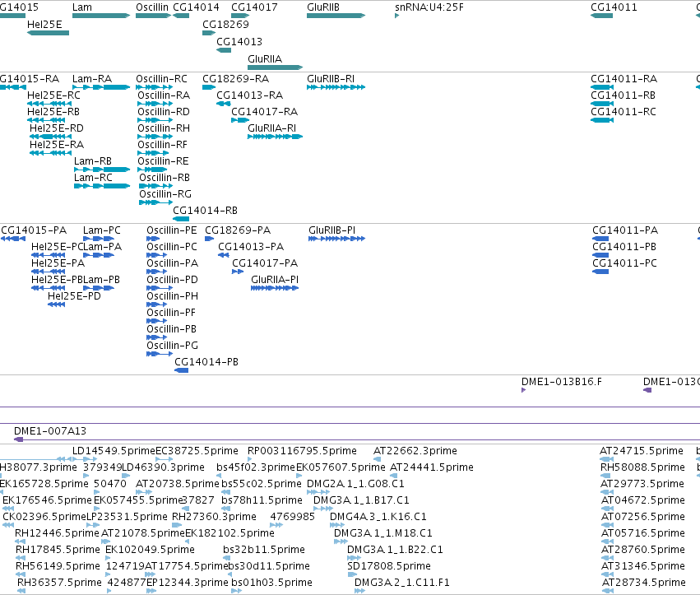Click the RH36357.5prime EST label
This screenshot has height=595, width=700.
[x=60, y=583]
